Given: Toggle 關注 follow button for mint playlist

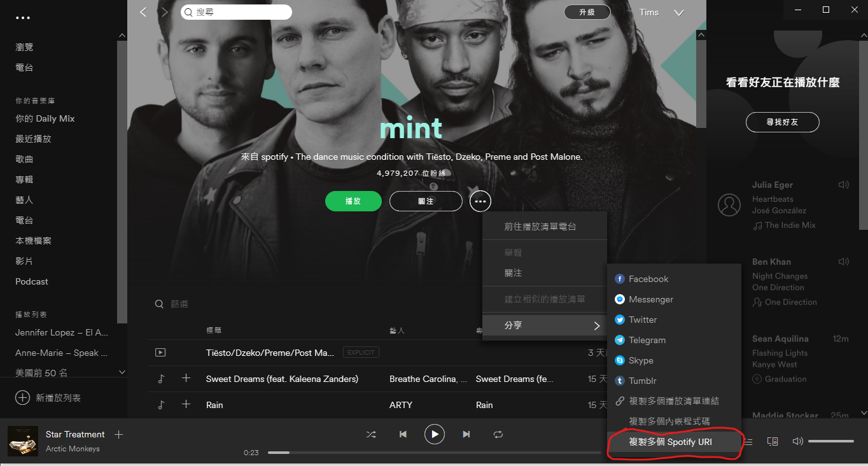Looking at the screenshot, I should [x=426, y=201].
